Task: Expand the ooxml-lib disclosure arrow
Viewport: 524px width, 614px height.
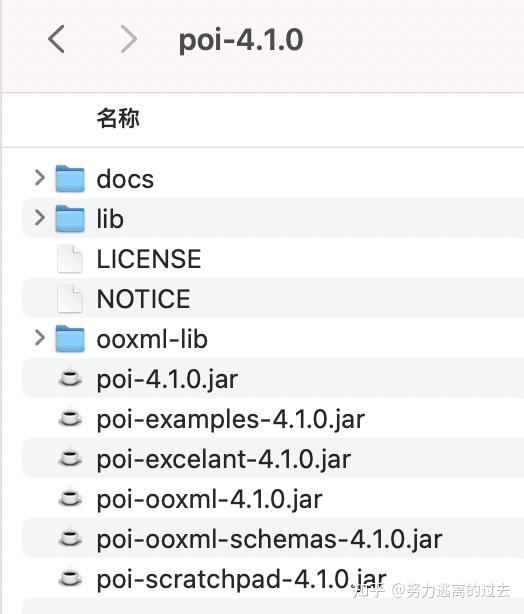Action: point(40,338)
